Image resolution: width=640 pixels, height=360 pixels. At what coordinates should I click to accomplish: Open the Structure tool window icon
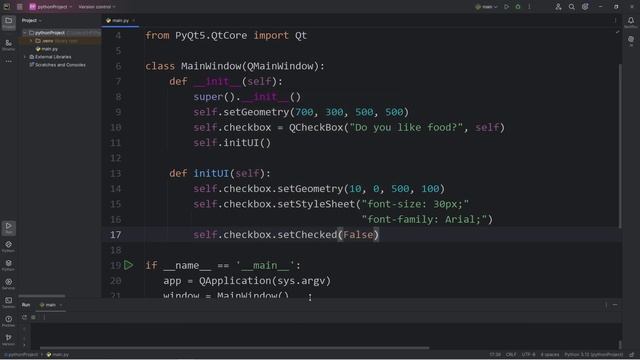9,45
